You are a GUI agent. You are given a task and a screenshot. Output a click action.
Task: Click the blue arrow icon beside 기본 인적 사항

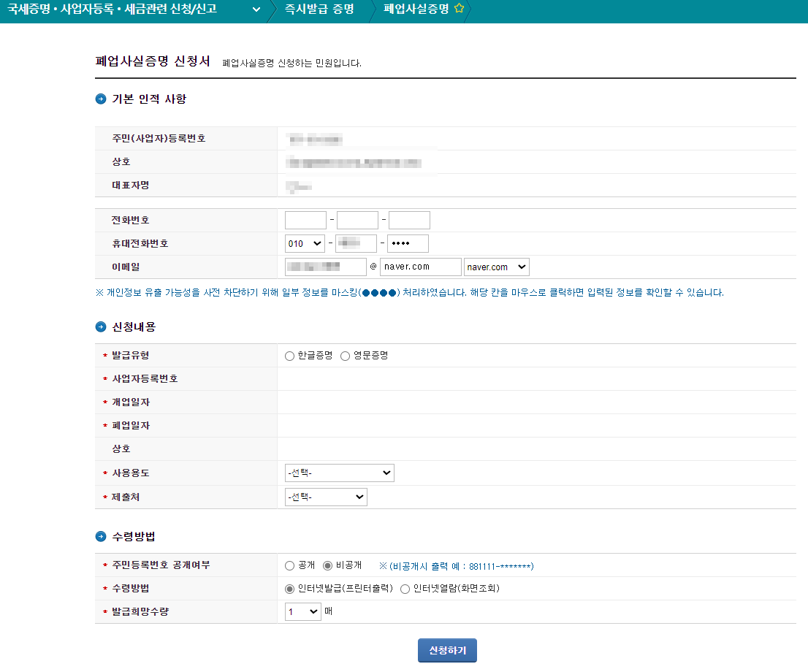tap(100, 99)
